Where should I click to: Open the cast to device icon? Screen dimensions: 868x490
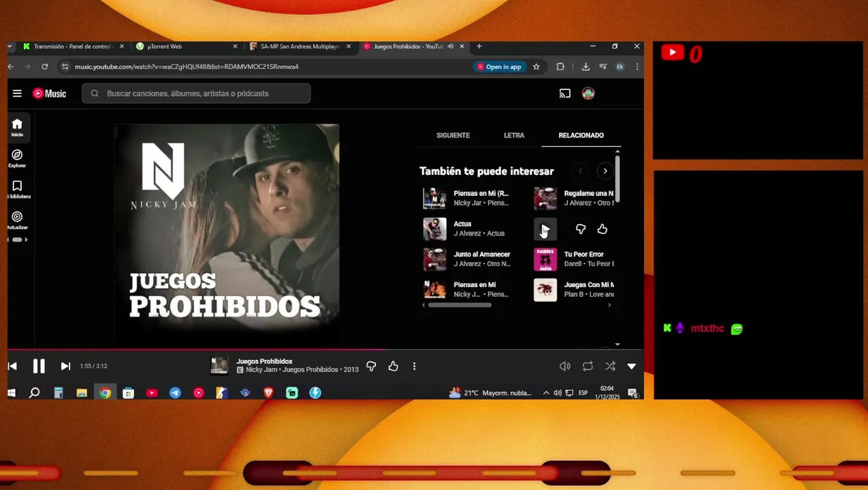coord(564,93)
